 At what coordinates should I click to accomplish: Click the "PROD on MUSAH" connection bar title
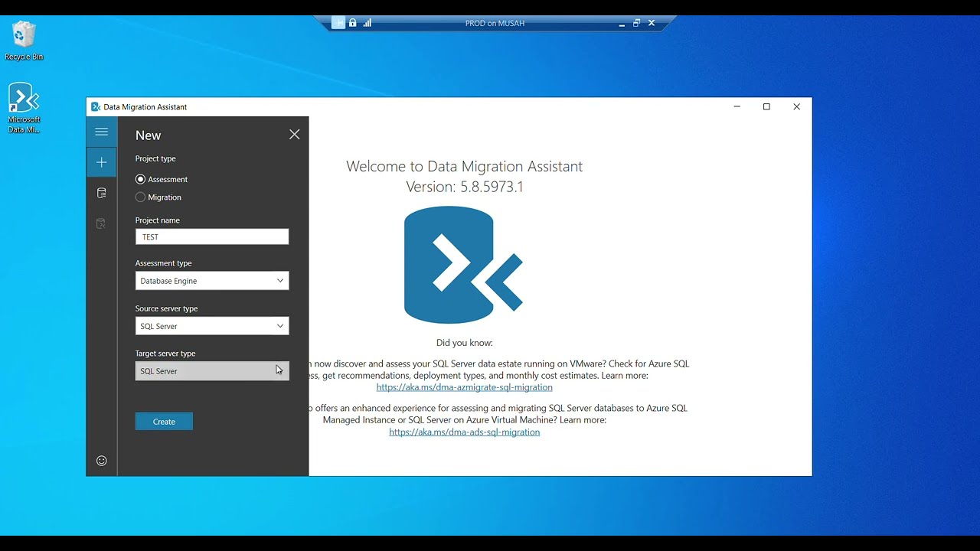495,24
